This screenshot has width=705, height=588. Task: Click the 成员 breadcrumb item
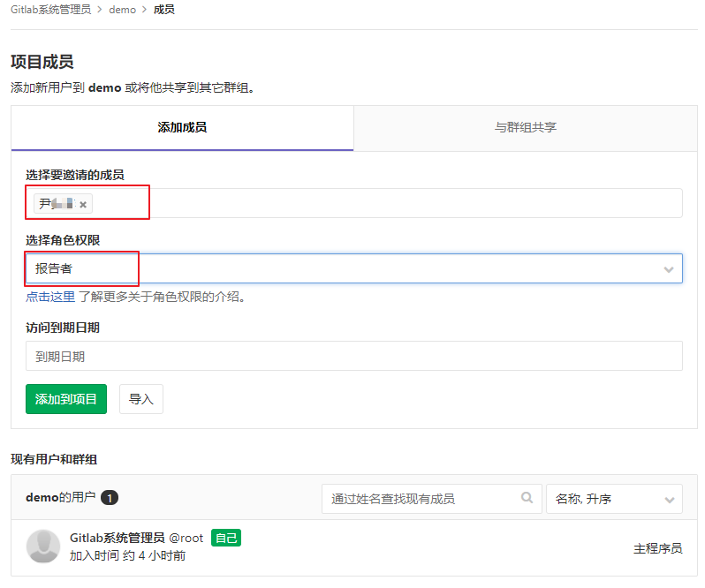pyautogui.click(x=164, y=10)
